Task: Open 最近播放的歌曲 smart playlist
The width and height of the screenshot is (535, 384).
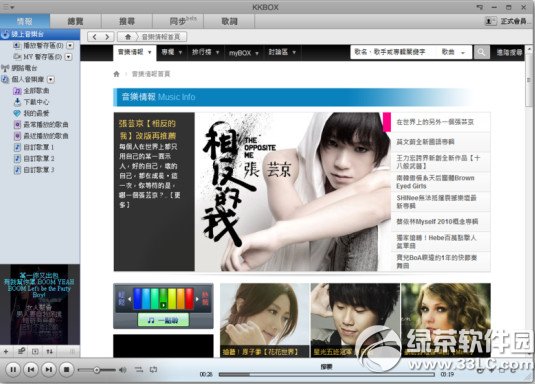Action: pyautogui.click(x=46, y=136)
